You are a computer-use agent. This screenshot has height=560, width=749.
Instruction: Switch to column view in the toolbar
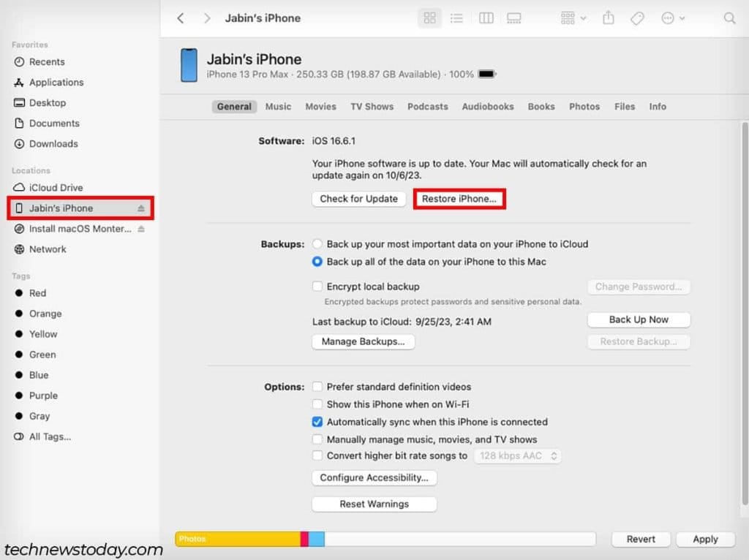486,18
